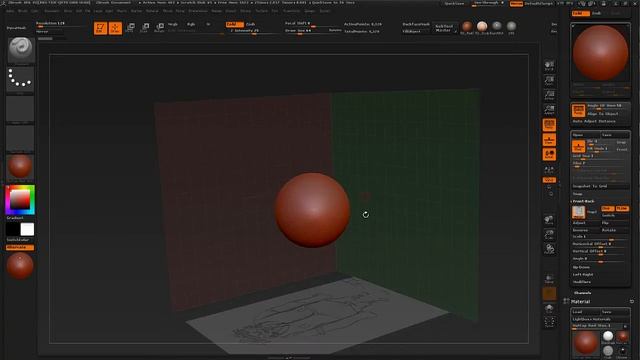Click the Horizontal Offset slider
Image resolution: width=640 pixels, height=360 pixels.
pos(600,244)
